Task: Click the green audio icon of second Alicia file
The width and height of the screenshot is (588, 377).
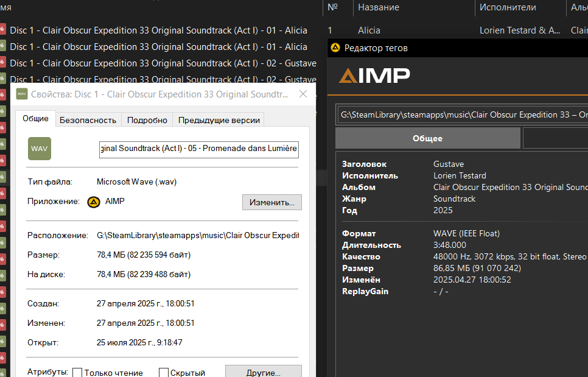Action: point(2,46)
